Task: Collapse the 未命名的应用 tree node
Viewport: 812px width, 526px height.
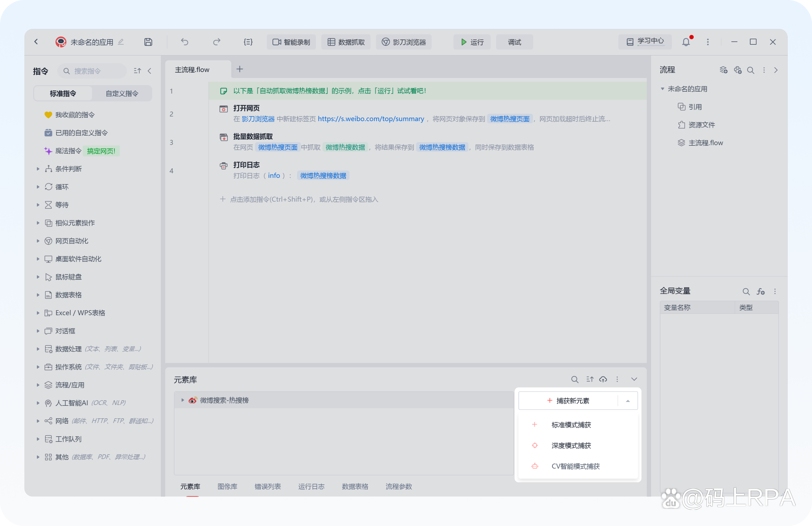Action: coord(663,89)
